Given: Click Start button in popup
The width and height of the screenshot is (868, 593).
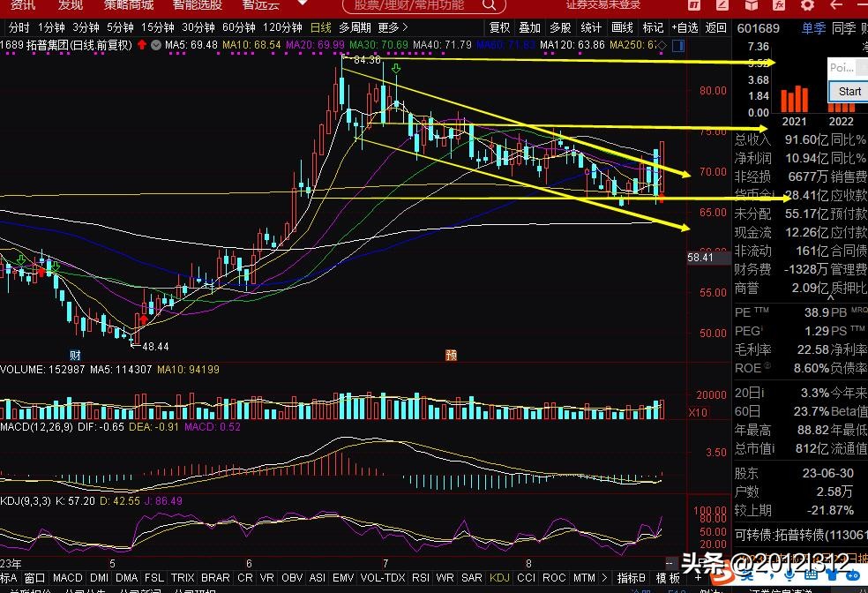Looking at the screenshot, I should 849,92.
